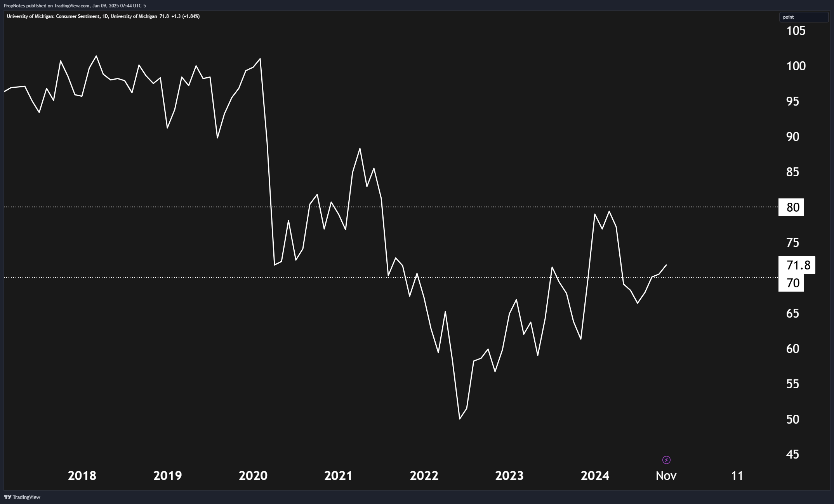Click the 55 tick on price scale
The height and width of the screenshot is (504, 834).
point(793,384)
